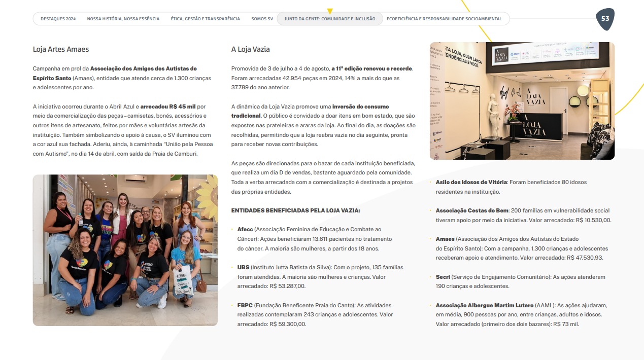Click the value R$ 59.300,00

point(288,325)
